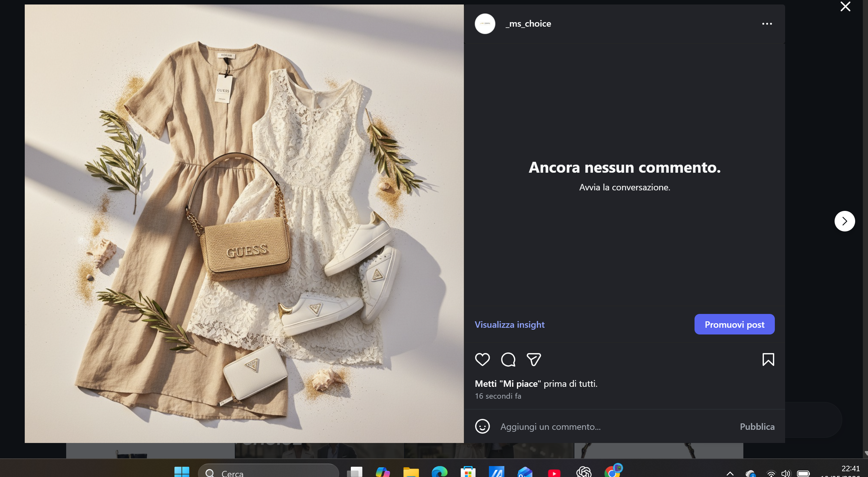Screen dimensions: 868x477
Task: Click the 'Ancora nessun commento.' text
Action: pos(624,167)
